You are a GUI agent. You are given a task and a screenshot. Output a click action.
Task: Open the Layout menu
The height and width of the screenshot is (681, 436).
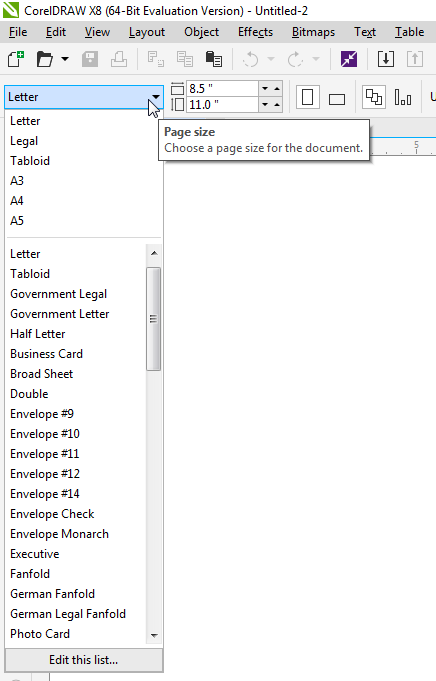pos(147,32)
